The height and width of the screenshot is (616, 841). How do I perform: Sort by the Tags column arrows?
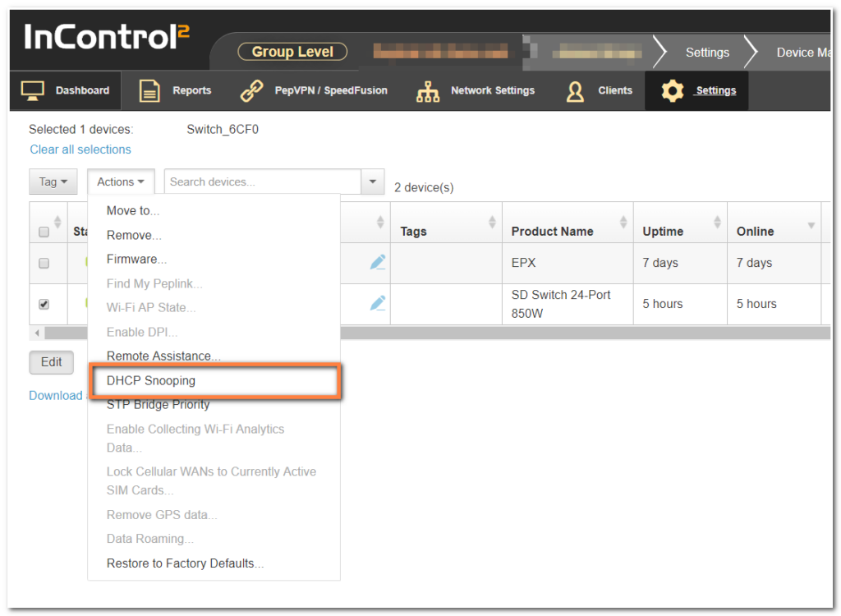(492, 222)
